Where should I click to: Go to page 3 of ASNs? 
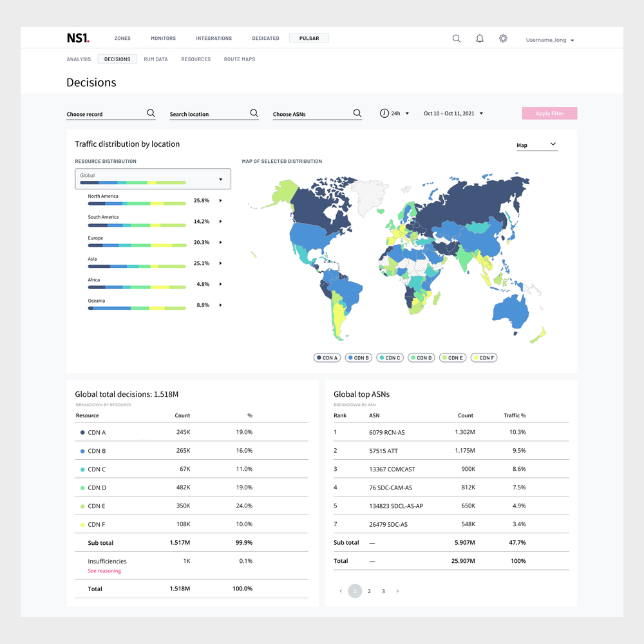(383, 591)
